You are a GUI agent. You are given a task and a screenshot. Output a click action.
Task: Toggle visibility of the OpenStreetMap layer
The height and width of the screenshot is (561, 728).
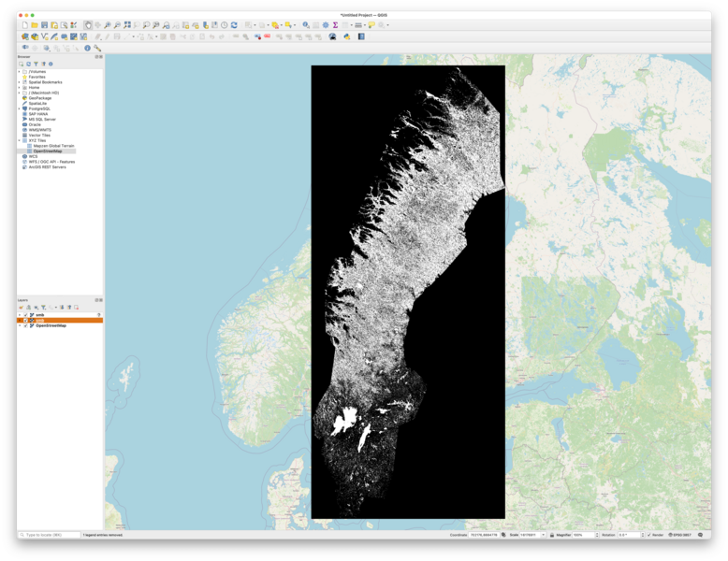coord(25,325)
